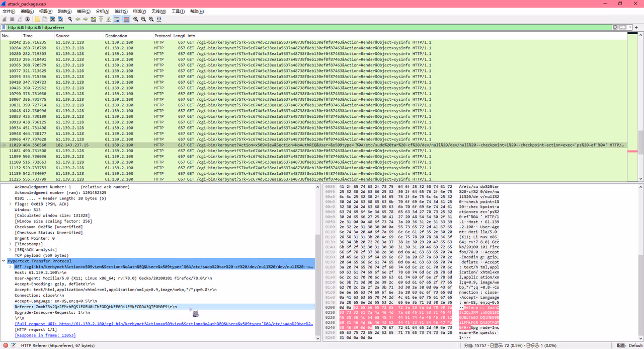Click the packet details pane scrollbar thumb
The height and width of the screenshot is (349, 644).
tap(318, 285)
